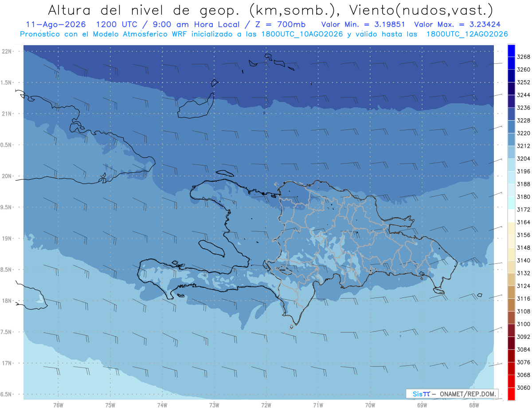Image resolution: width=532 pixels, height=411 pixels.
Task: Click the '17N' latitude label
Action: tap(7, 363)
